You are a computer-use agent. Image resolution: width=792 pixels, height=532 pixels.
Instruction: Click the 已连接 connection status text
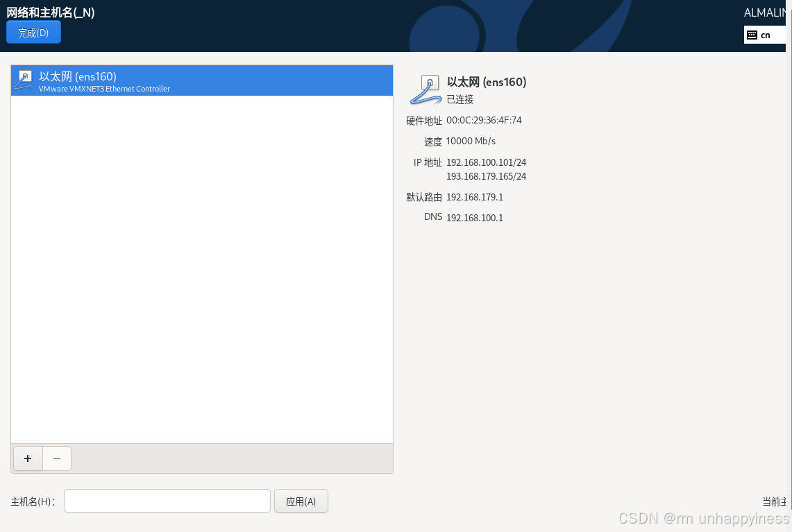coord(460,99)
